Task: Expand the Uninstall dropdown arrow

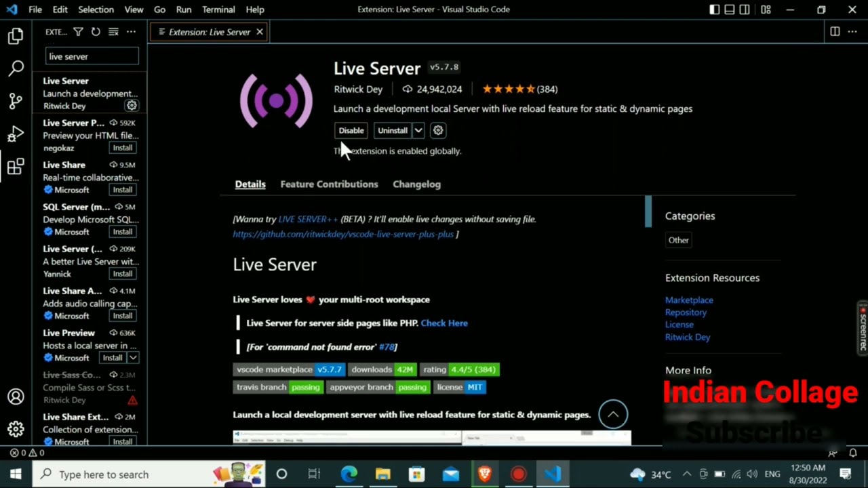Action: (x=418, y=130)
